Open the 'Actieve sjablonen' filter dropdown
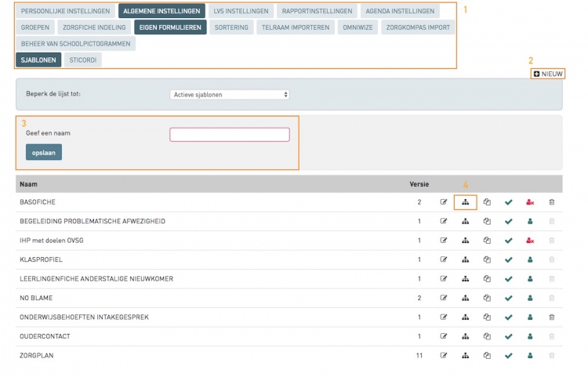 (x=230, y=95)
